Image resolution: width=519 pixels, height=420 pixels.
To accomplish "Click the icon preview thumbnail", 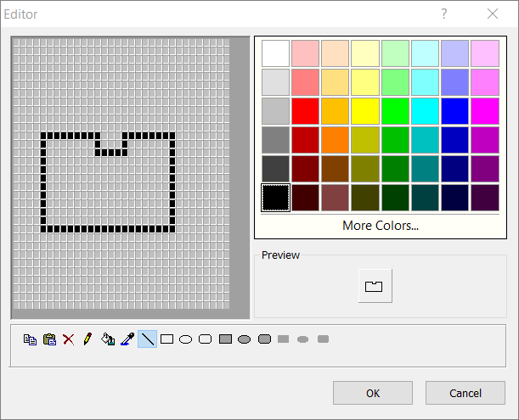I will (374, 287).
